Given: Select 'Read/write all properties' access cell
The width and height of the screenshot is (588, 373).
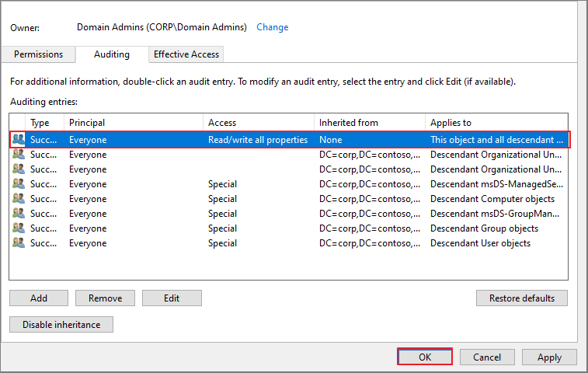Looking at the screenshot, I should click(258, 140).
